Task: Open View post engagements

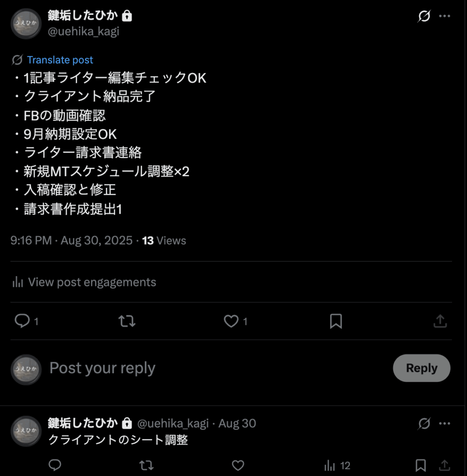Action: 84,282
